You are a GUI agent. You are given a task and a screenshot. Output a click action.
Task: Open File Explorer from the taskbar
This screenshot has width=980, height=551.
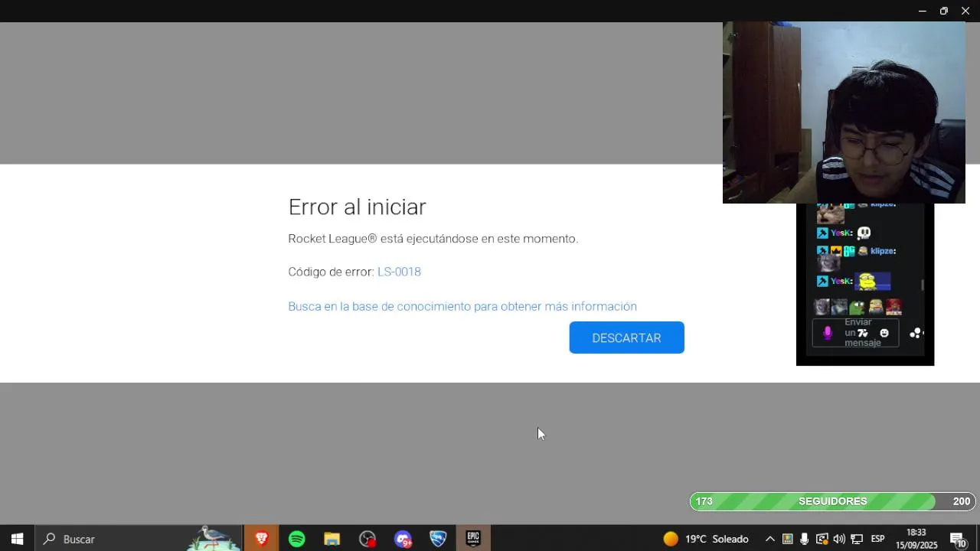[x=332, y=539]
